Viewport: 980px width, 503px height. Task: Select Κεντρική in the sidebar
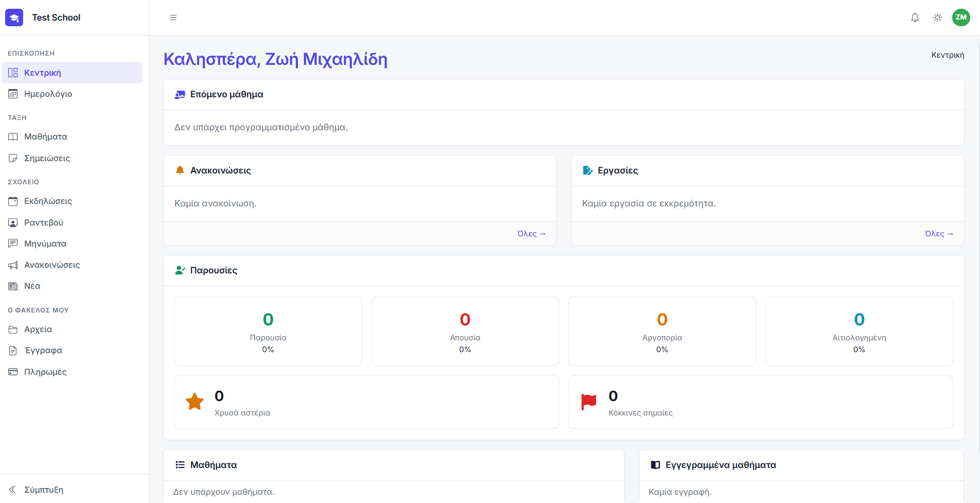[72, 73]
